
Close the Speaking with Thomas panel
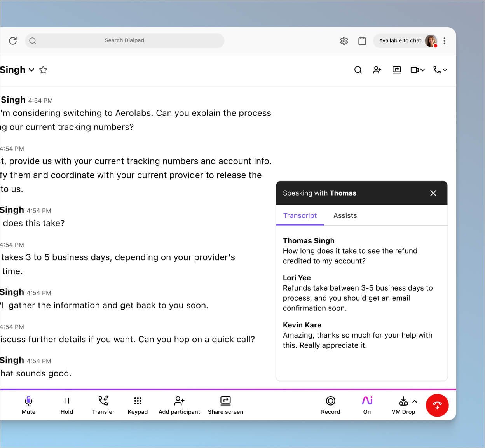click(433, 193)
